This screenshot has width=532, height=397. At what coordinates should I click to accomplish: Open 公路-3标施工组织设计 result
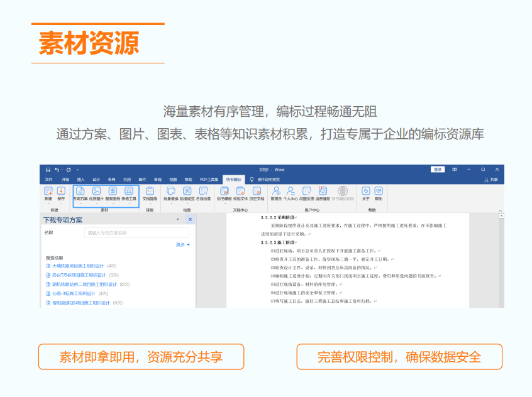click(x=74, y=293)
